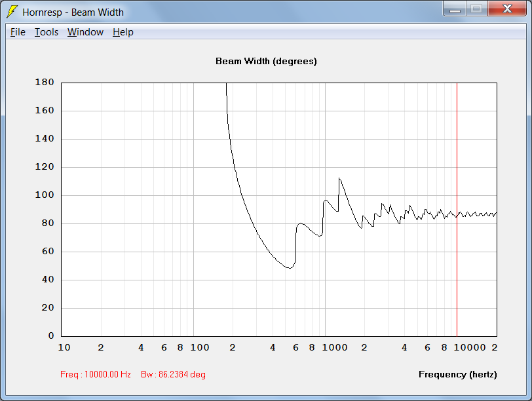
Task: Minimize the Hornresp Beam Width window
Action: pyautogui.click(x=455, y=9)
